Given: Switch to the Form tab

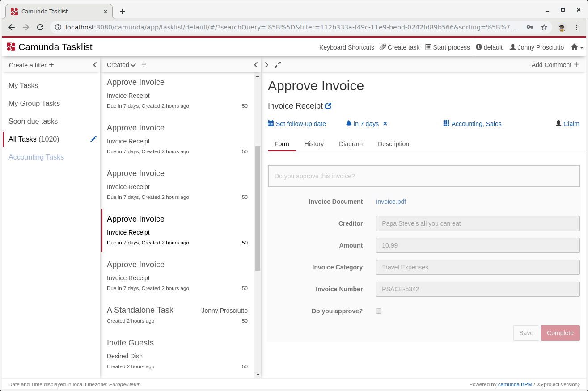Looking at the screenshot, I should 282,144.
